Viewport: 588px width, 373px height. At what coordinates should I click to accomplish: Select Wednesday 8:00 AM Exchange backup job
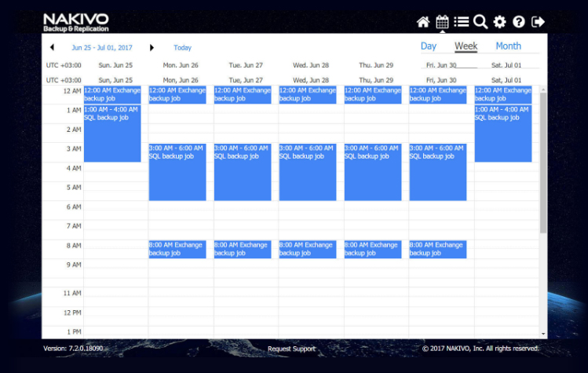pyautogui.click(x=308, y=249)
